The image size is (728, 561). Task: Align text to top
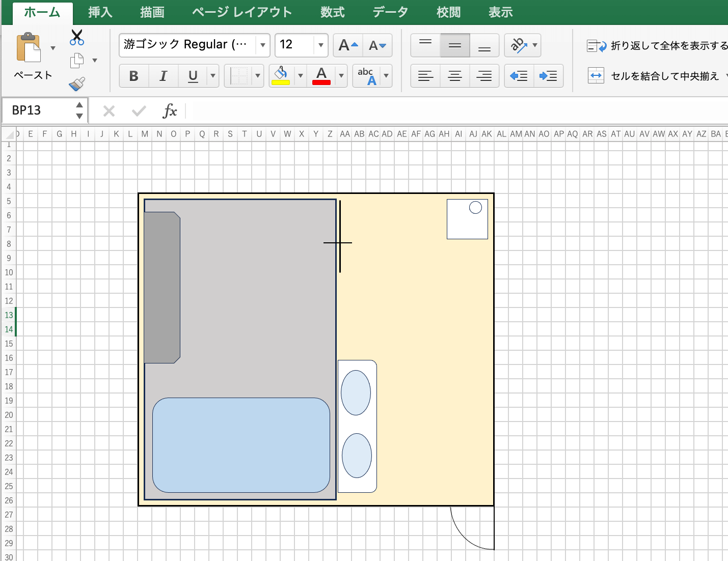[425, 45]
